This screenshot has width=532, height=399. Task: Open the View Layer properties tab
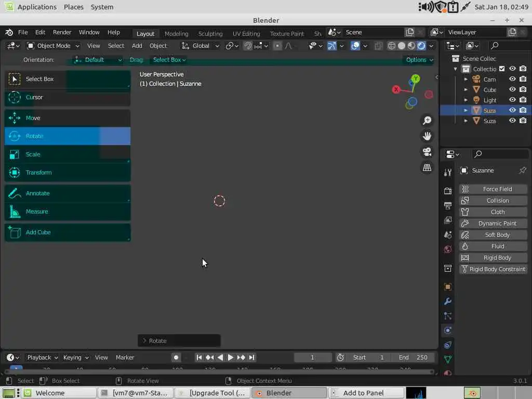pos(448,220)
